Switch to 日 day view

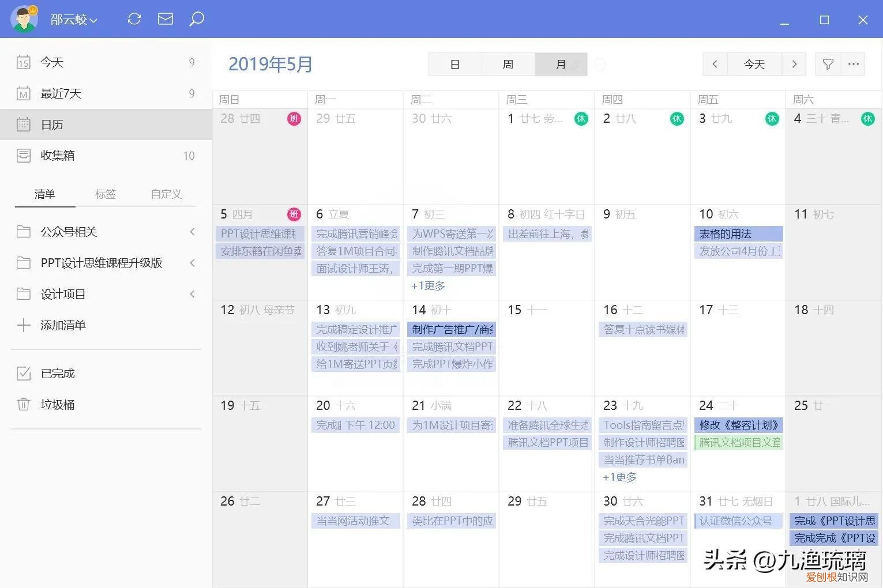(x=455, y=64)
